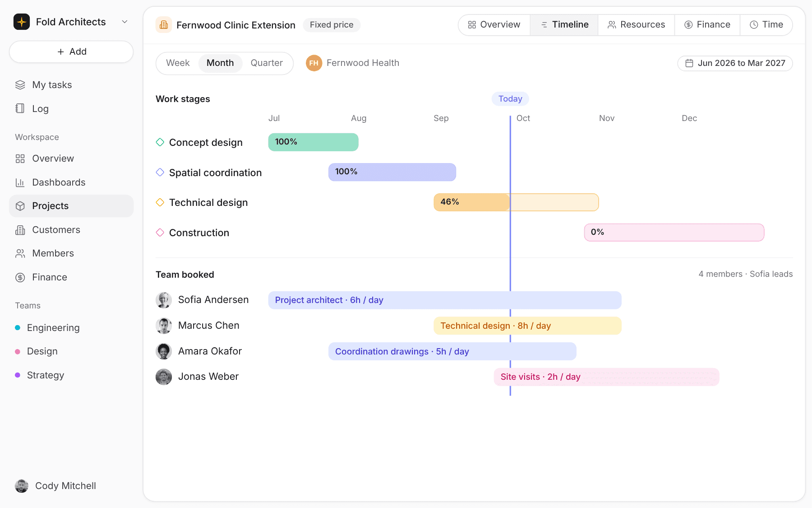Click Marcus Chen's Technical design booking bar
This screenshot has width=812, height=508.
(x=527, y=326)
